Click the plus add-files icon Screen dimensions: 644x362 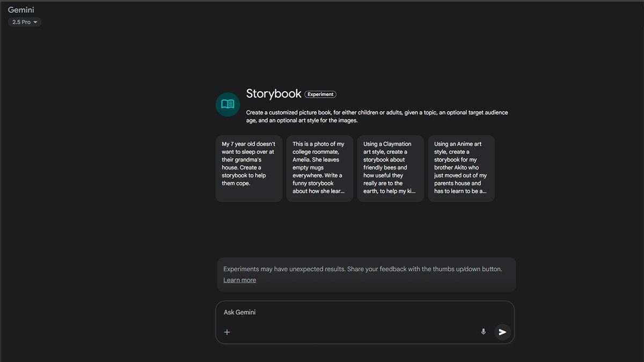pos(227,332)
